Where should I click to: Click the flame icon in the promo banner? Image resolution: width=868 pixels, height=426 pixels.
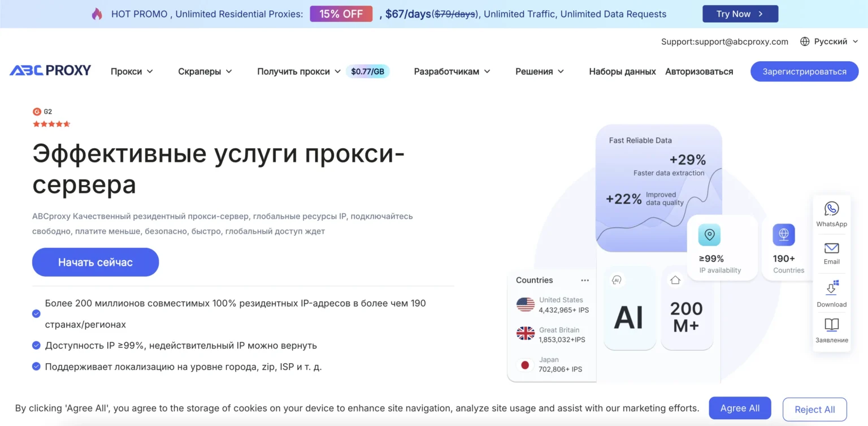pos(97,13)
